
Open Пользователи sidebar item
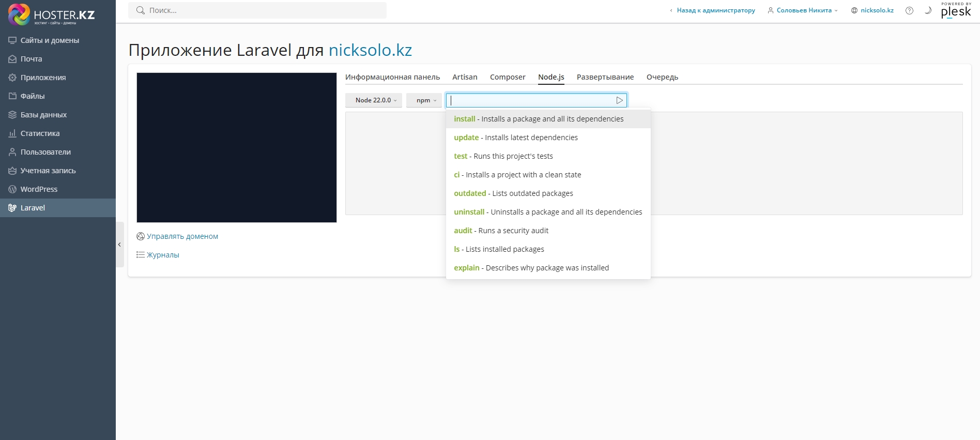click(58, 152)
